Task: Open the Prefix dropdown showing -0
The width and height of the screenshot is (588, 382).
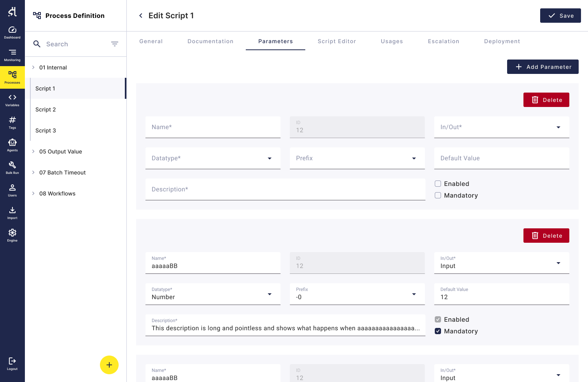Action: point(357,294)
